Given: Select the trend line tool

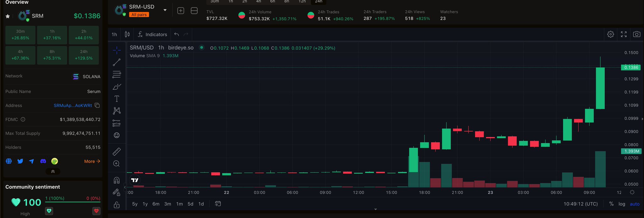Looking at the screenshot, I should click(117, 62).
